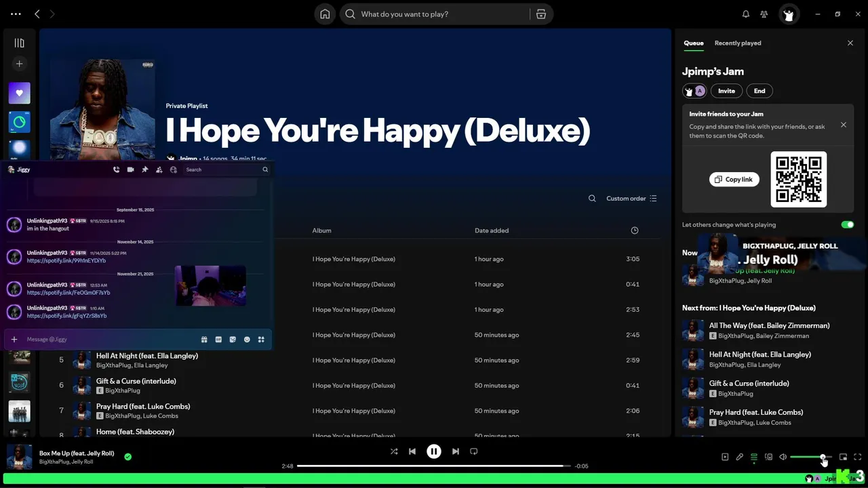The height and width of the screenshot is (488, 868).
Task: End the Jam session
Action: (759, 91)
